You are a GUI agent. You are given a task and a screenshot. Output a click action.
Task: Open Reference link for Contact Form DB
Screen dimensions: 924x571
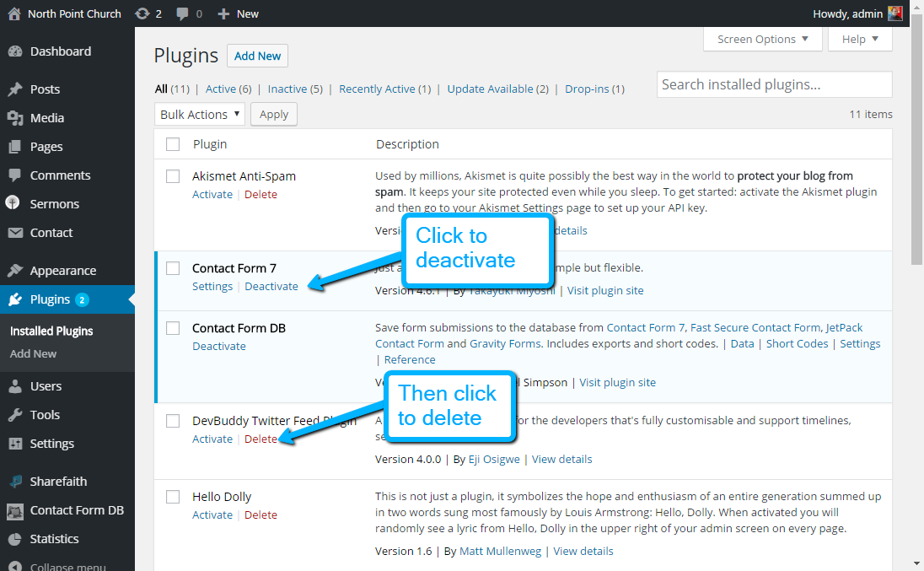[410, 359]
